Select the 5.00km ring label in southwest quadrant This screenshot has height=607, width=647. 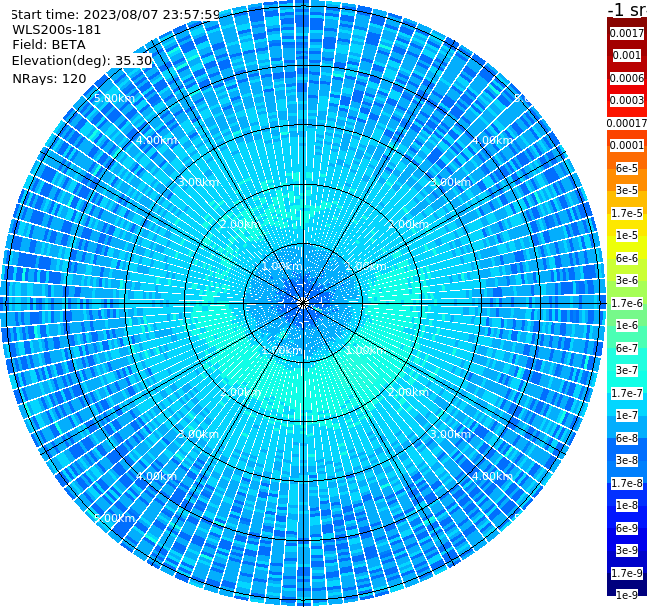114,518
